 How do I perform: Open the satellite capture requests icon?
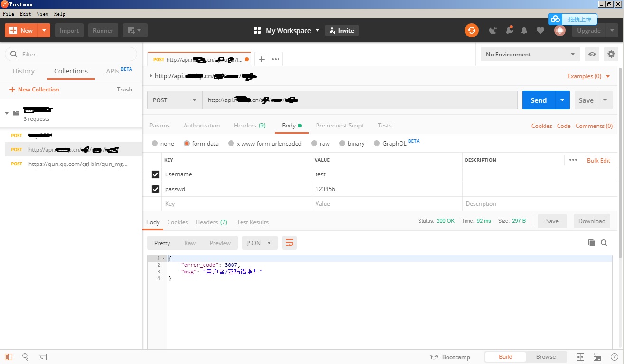click(x=493, y=31)
